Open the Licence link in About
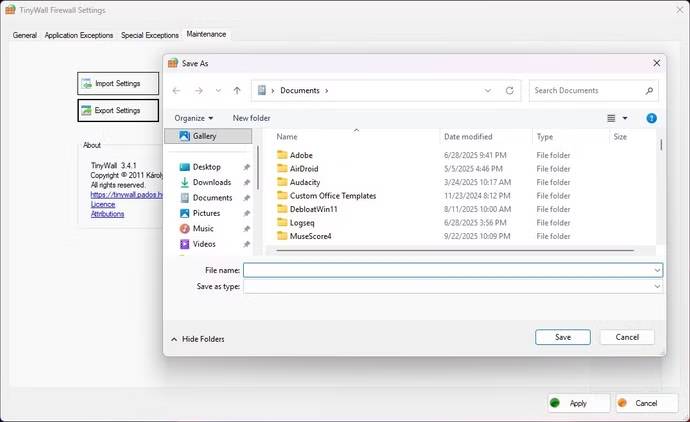 tap(103, 204)
